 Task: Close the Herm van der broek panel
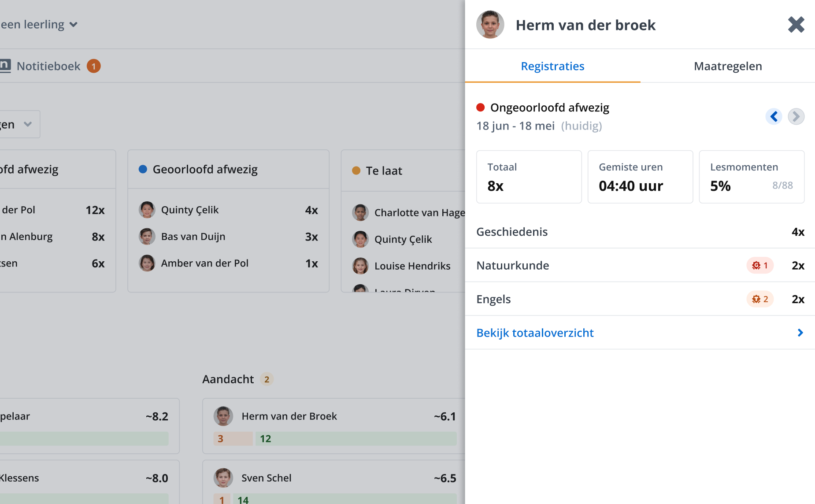[796, 25]
